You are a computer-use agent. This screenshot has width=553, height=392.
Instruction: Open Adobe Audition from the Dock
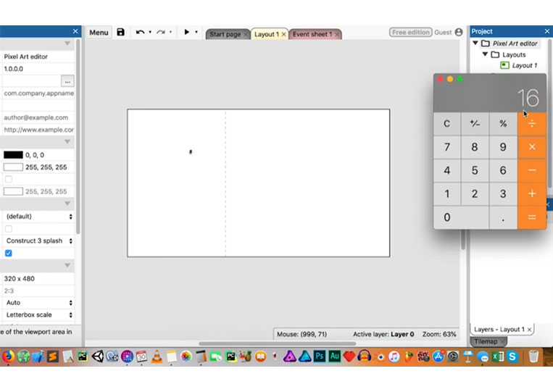[x=334, y=356]
